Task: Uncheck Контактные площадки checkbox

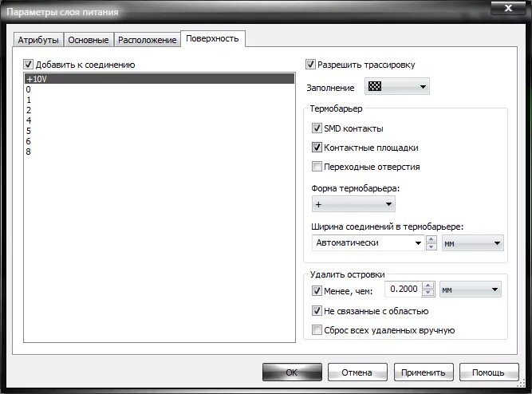Action: (x=317, y=148)
